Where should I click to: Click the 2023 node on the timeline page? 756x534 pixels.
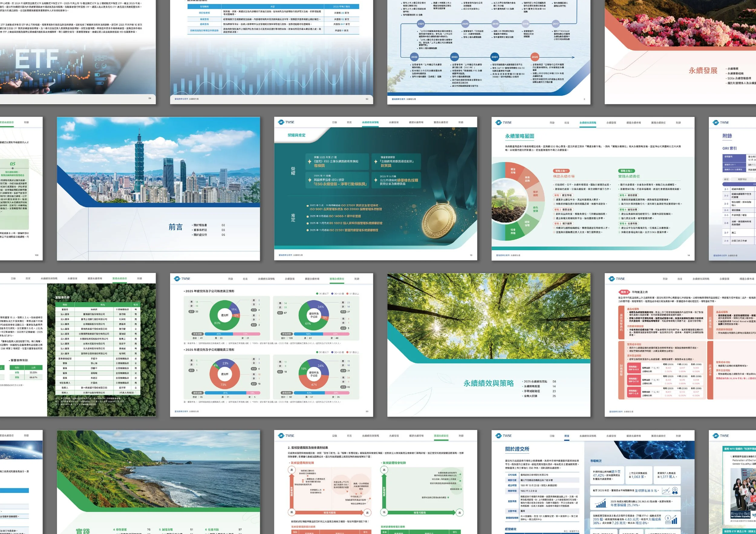[x=455, y=57]
